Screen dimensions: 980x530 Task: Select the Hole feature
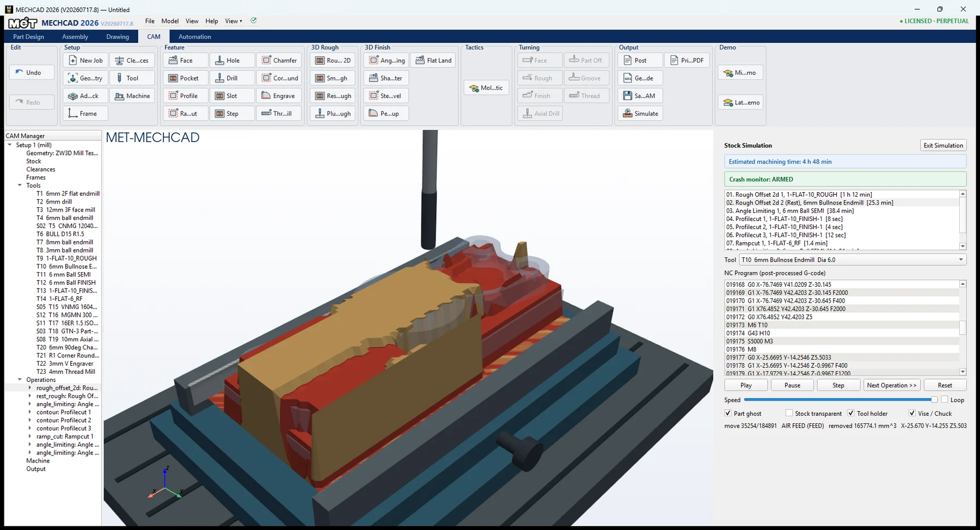point(232,60)
